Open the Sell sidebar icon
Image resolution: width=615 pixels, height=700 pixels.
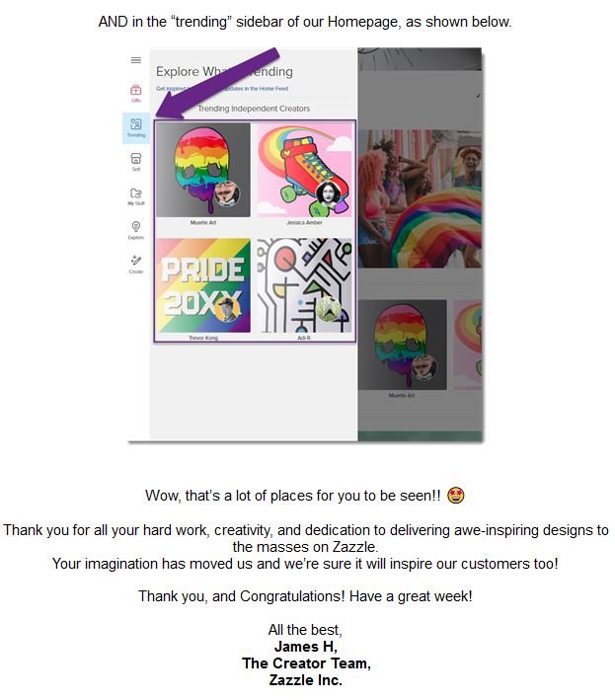point(136,162)
